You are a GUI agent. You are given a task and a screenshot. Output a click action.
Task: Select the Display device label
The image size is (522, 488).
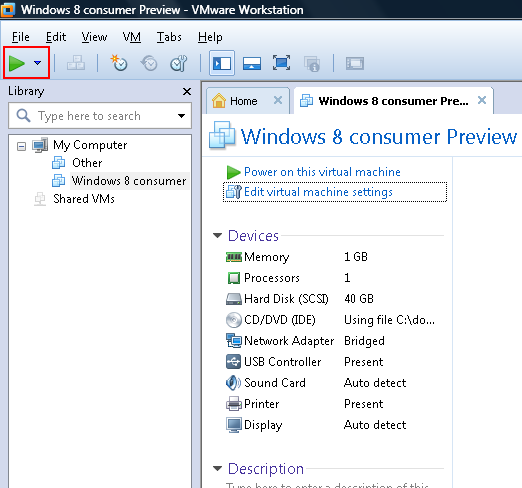tap(263, 425)
